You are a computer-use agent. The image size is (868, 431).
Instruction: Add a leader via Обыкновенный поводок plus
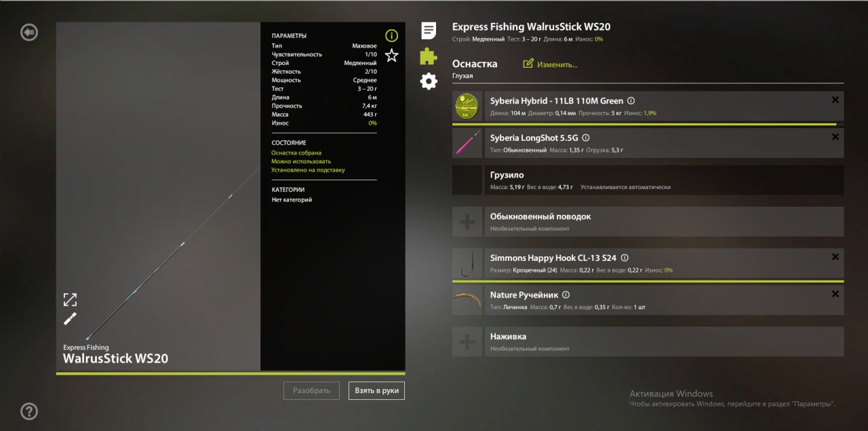pos(467,222)
